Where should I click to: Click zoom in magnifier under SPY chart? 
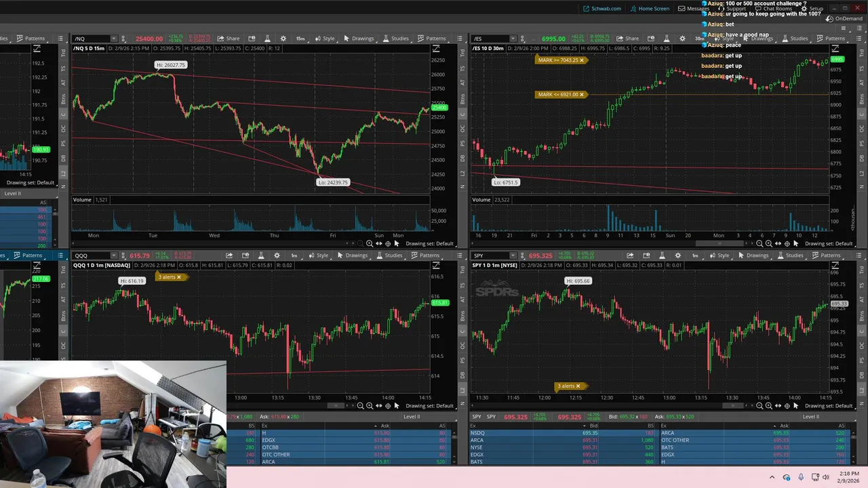(x=768, y=406)
